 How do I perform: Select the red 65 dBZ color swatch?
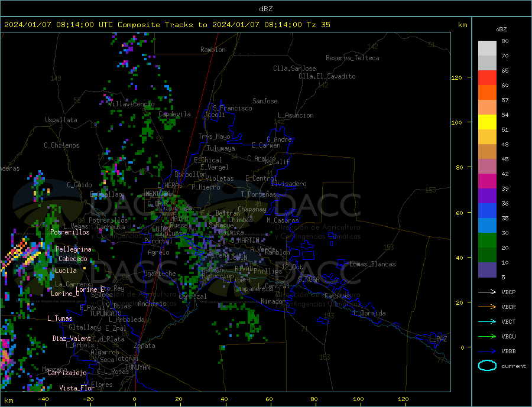click(x=487, y=77)
